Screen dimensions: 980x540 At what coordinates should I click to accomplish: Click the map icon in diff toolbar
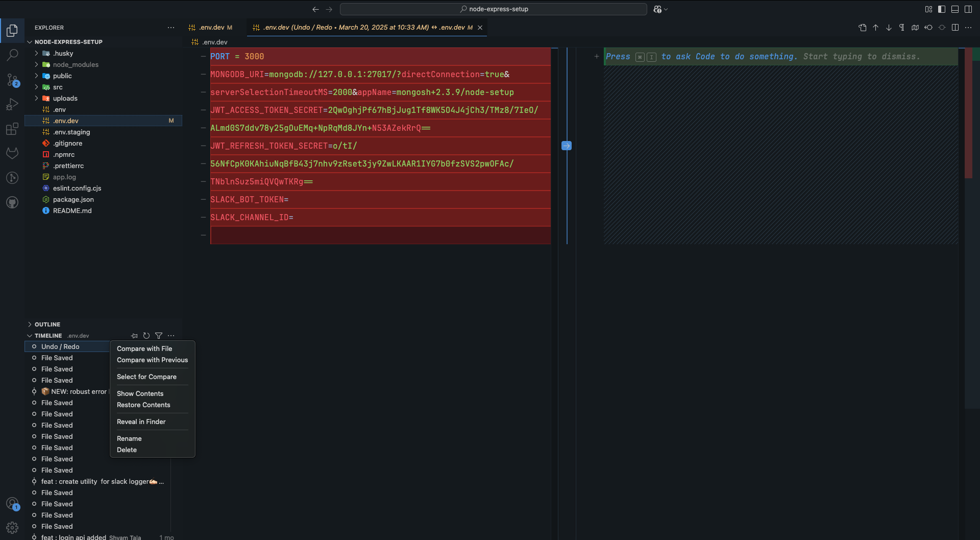(915, 28)
